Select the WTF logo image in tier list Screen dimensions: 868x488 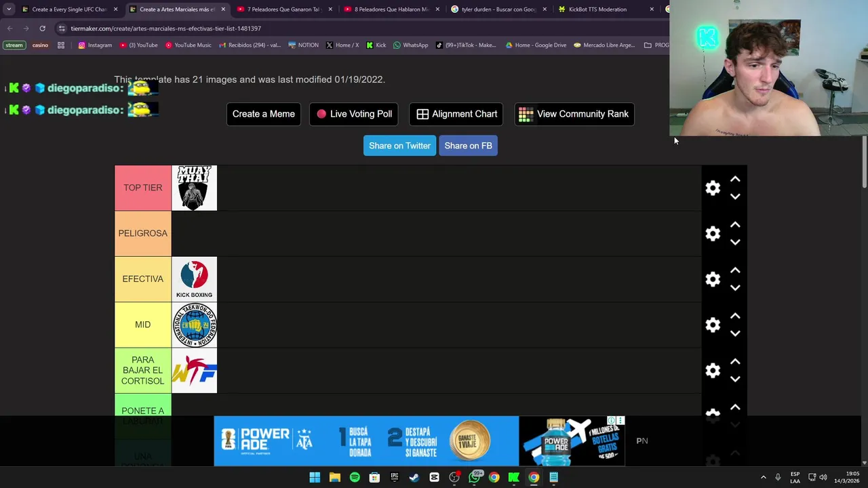[x=194, y=371]
